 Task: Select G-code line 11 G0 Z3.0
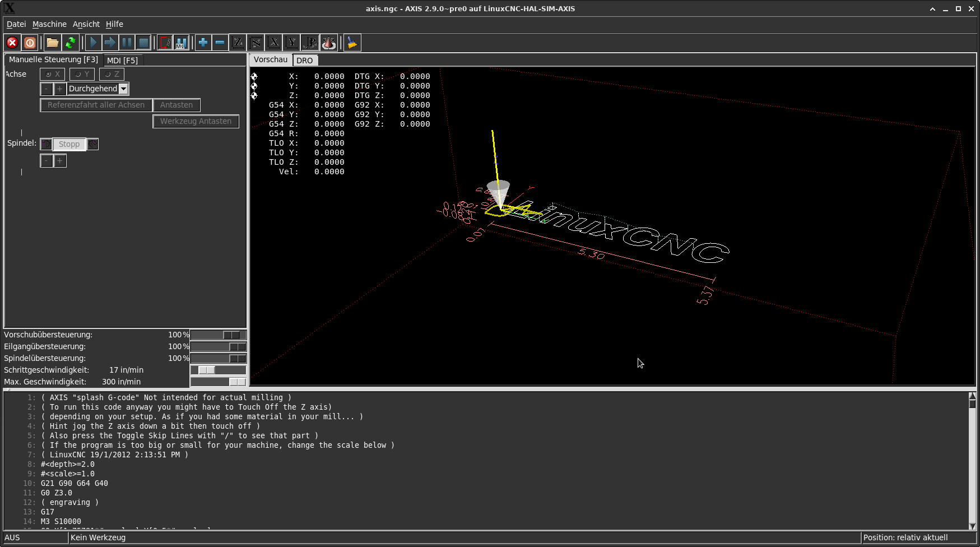click(57, 493)
